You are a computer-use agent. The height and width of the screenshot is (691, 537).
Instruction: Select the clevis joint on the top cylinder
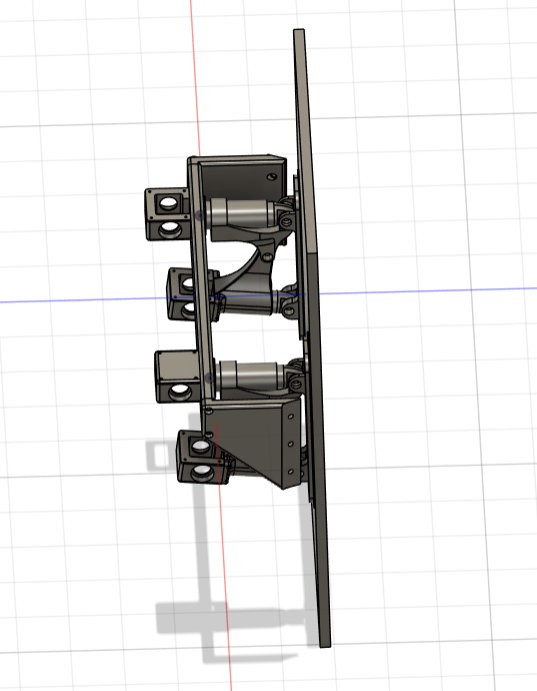[285, 215]
